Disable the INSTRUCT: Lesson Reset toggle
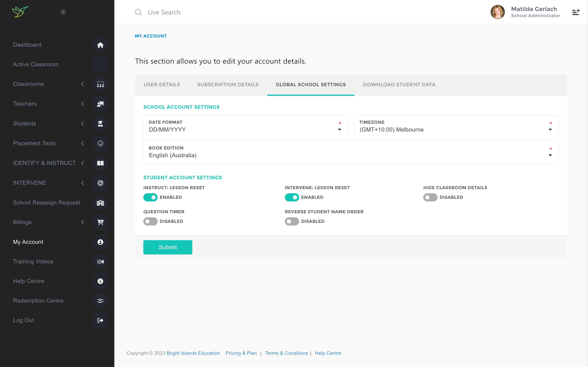 tap(150, 197)
